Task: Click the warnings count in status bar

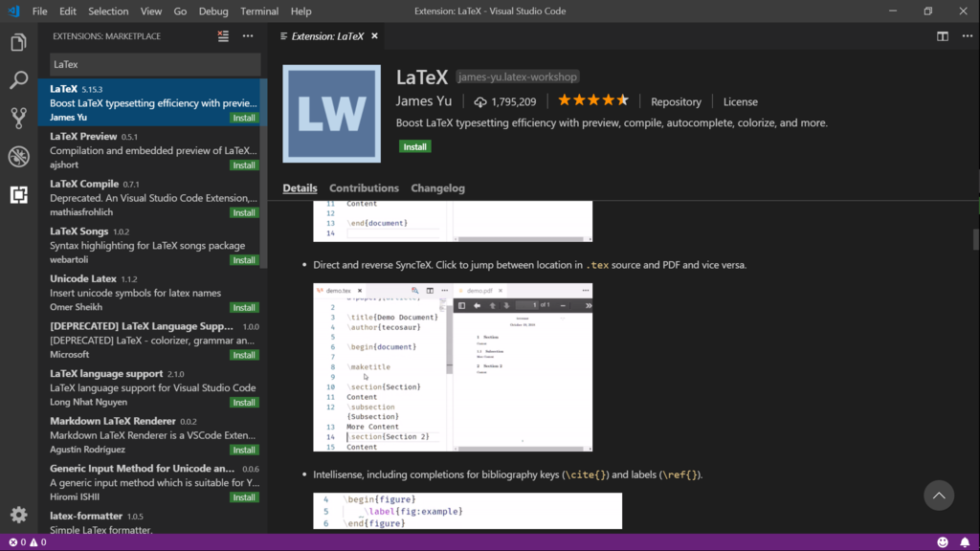Action: 38,541
